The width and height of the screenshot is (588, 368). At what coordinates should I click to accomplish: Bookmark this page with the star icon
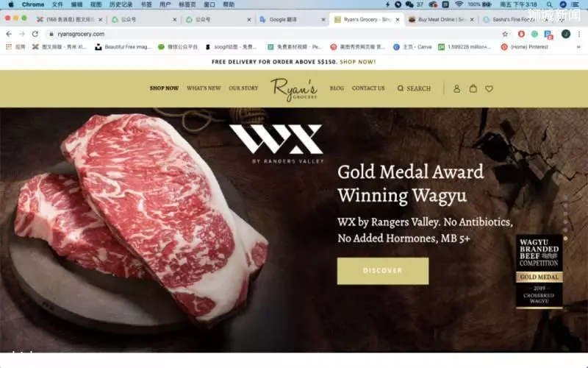coord(505,34)
